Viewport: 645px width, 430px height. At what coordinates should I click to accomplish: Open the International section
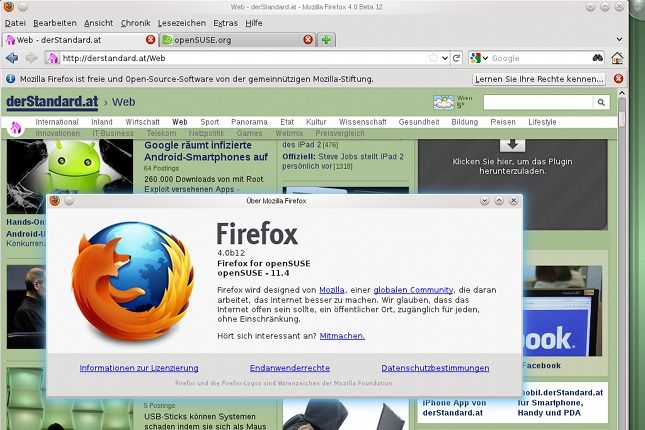click(57, 122)
